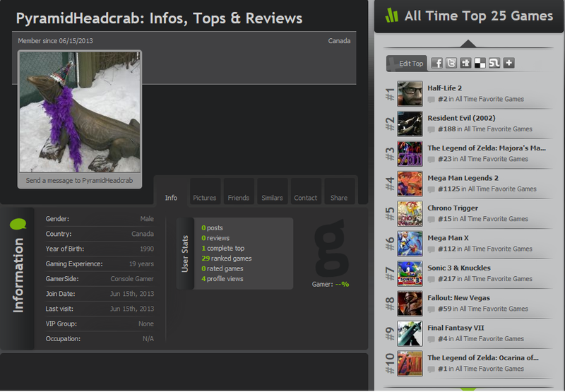The height and width of the screenshot is (392, 565).
Task: Click the green bar chart icon
Action: point(392,15)
